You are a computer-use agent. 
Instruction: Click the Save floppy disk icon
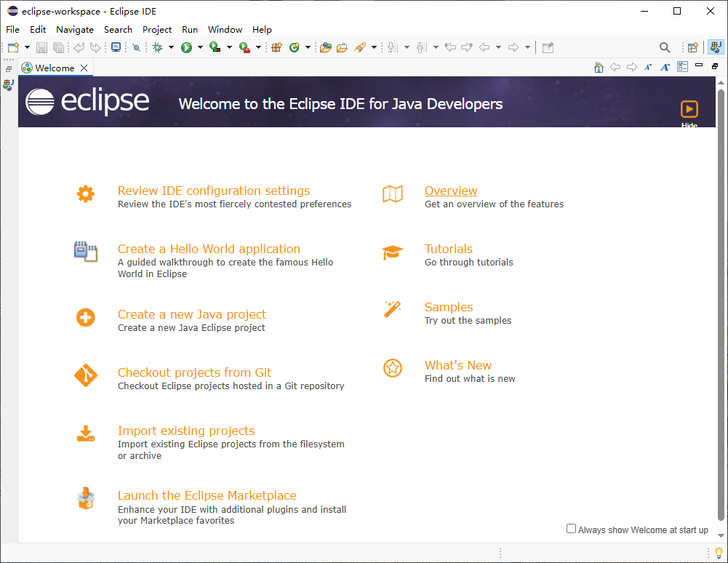(41, 47)
